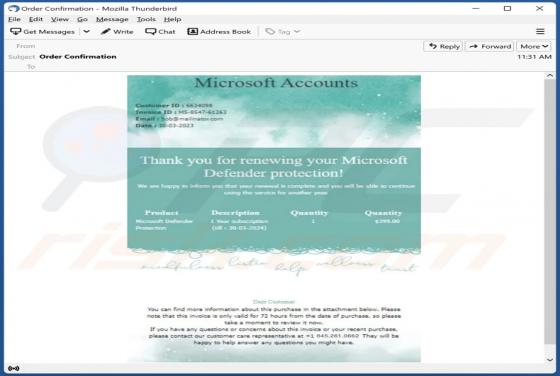Click the email address line in the message
Viewport: 560px width, 376px height.
(179, 119)
